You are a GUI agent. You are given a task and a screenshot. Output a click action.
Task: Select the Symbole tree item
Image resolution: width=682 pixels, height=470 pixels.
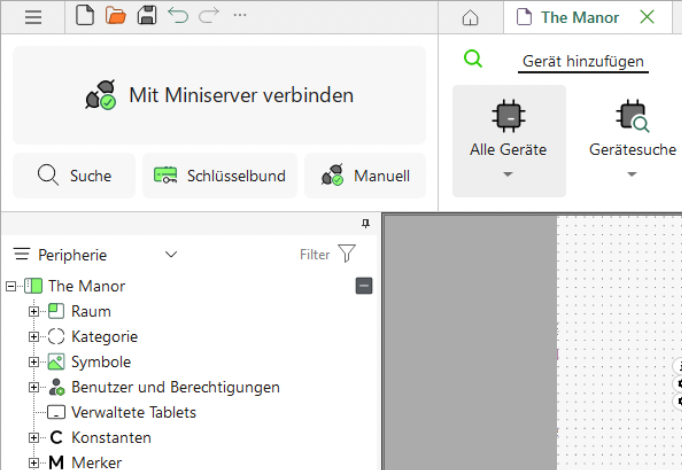[x=101, y=362]
